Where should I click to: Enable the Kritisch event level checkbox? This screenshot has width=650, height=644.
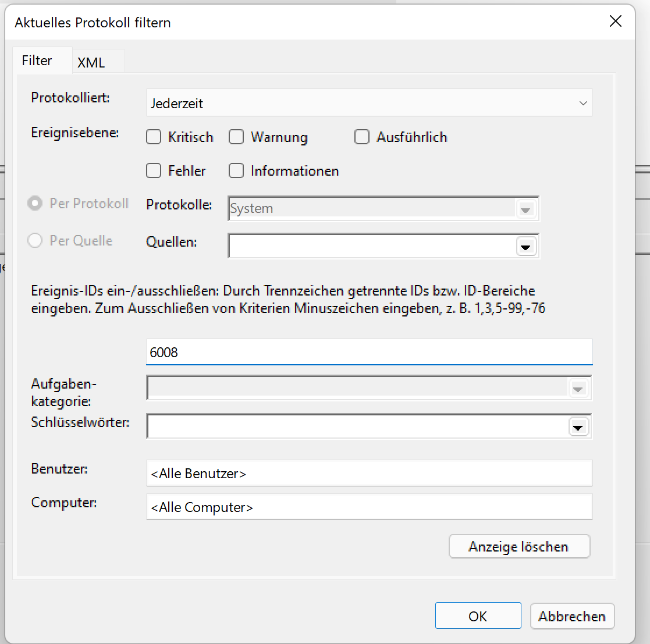point(154,137)
